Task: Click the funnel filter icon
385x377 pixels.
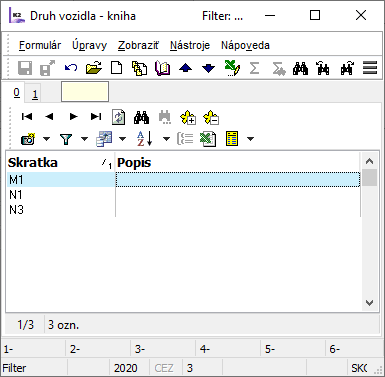Action: tap(66, 139)
